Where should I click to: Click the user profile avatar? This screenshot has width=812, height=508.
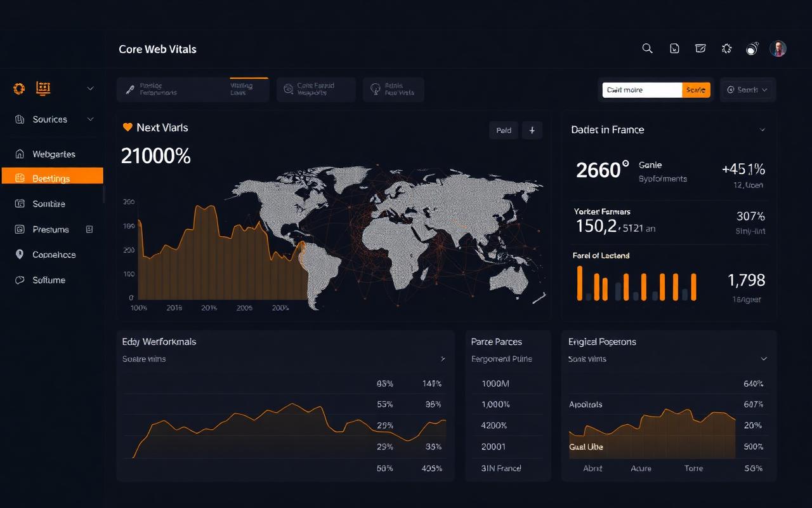(x=778, y=48)
